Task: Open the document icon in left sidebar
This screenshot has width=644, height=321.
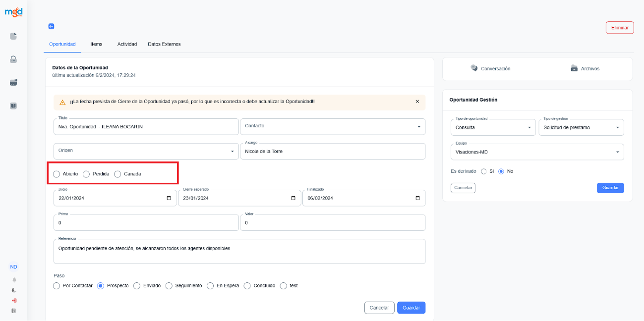Action: pyautogui.click(x=13, y=36)
